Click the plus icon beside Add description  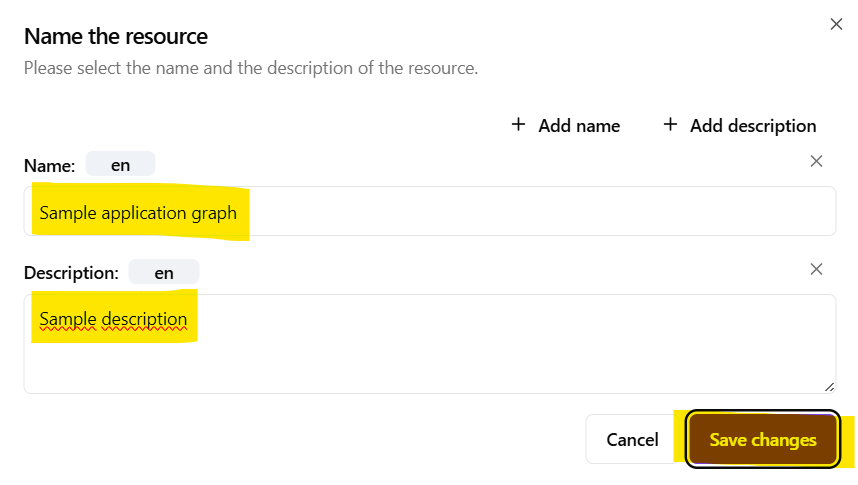point(670,125)
